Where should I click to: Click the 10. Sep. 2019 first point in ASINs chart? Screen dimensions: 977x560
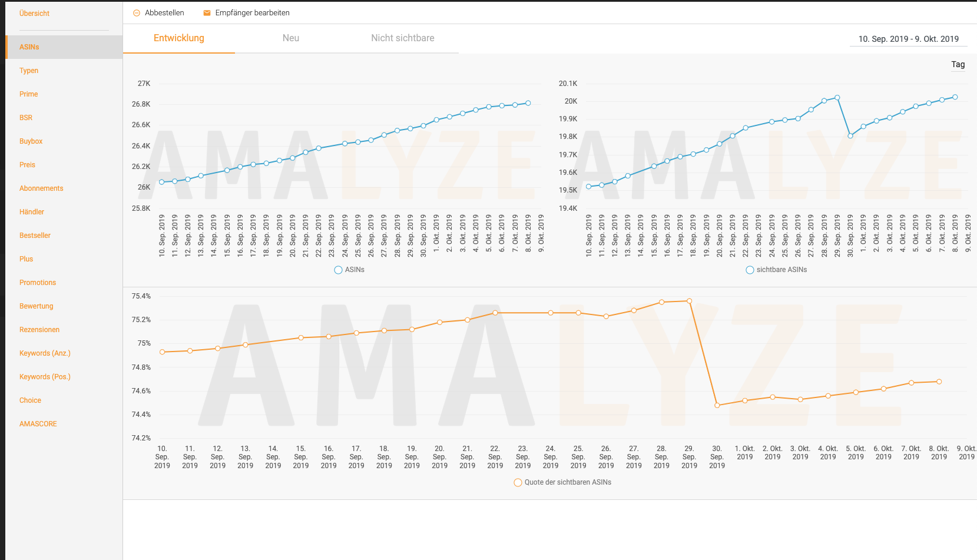click(x=162, y=182)
